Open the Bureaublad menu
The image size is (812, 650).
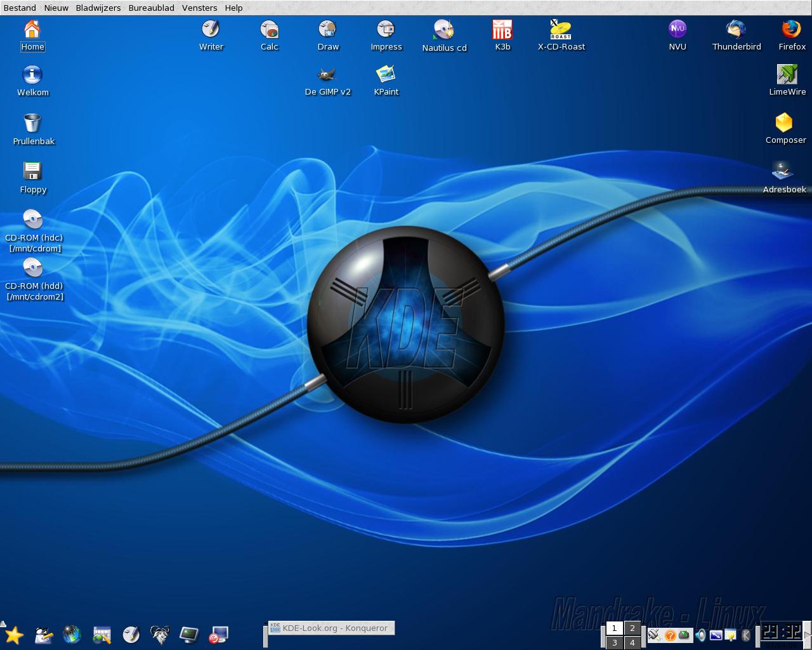pyautogui.click(x=151, y=8)
